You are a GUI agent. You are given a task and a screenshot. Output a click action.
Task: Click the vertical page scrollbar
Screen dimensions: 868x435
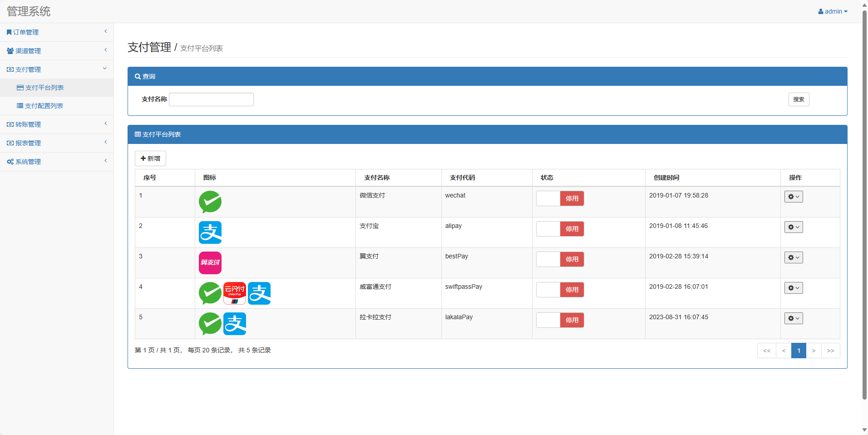tap(864, 204)
